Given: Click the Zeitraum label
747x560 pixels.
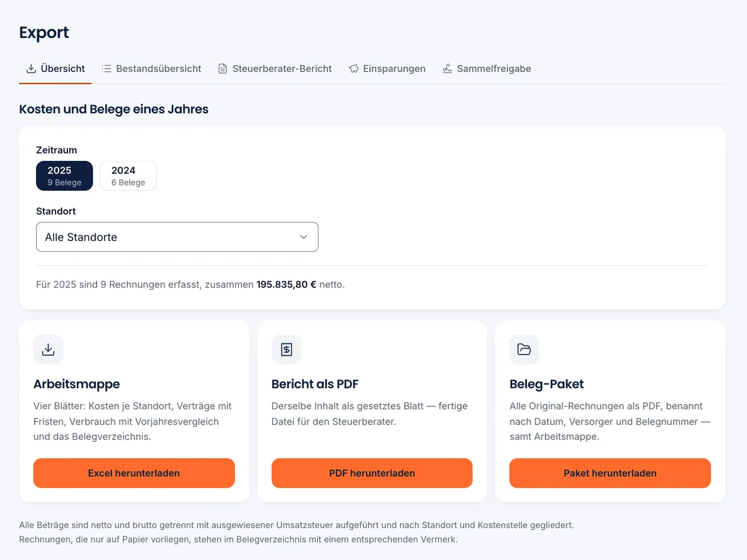Looking at the screenshot, I should (56, 150).
